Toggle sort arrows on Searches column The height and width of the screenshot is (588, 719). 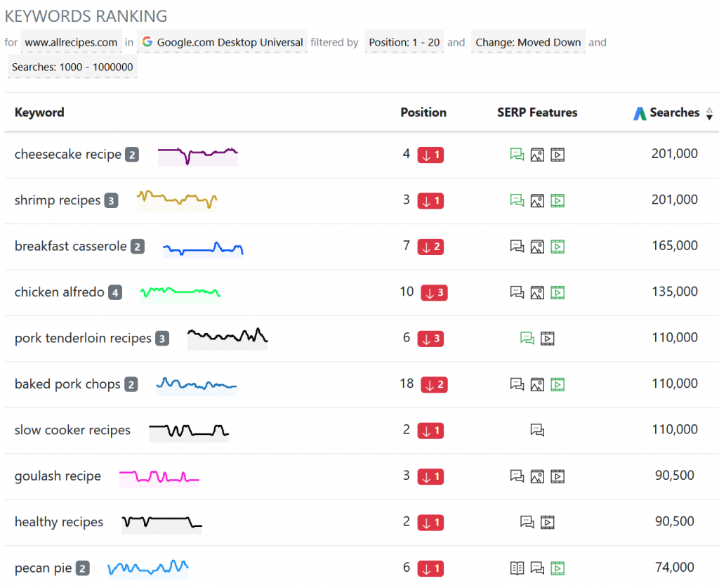tap(709, 113)
